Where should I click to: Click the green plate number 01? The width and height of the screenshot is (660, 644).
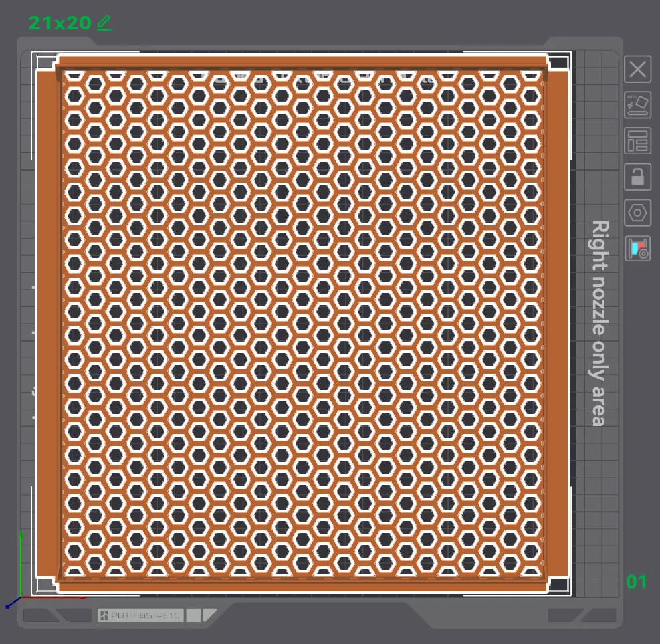(637, 582)
